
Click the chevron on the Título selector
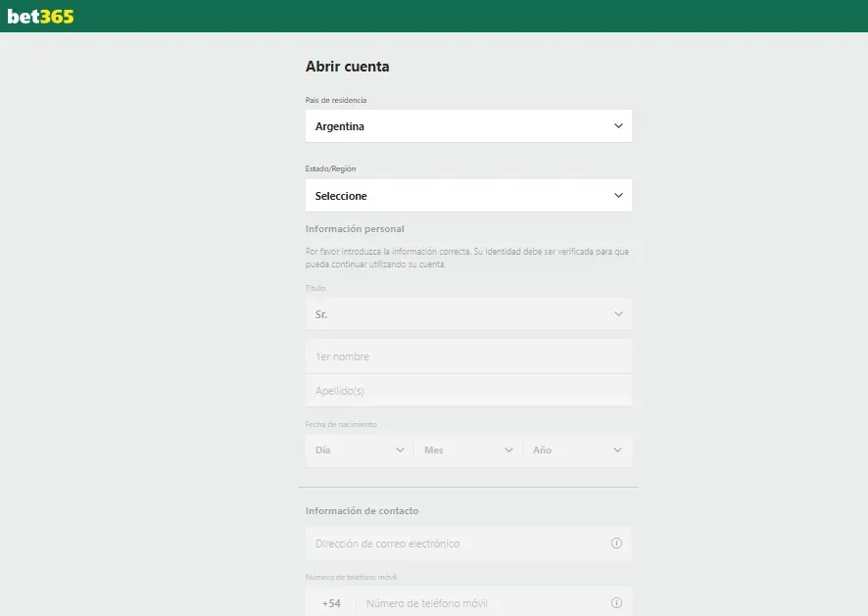(618, 313)
